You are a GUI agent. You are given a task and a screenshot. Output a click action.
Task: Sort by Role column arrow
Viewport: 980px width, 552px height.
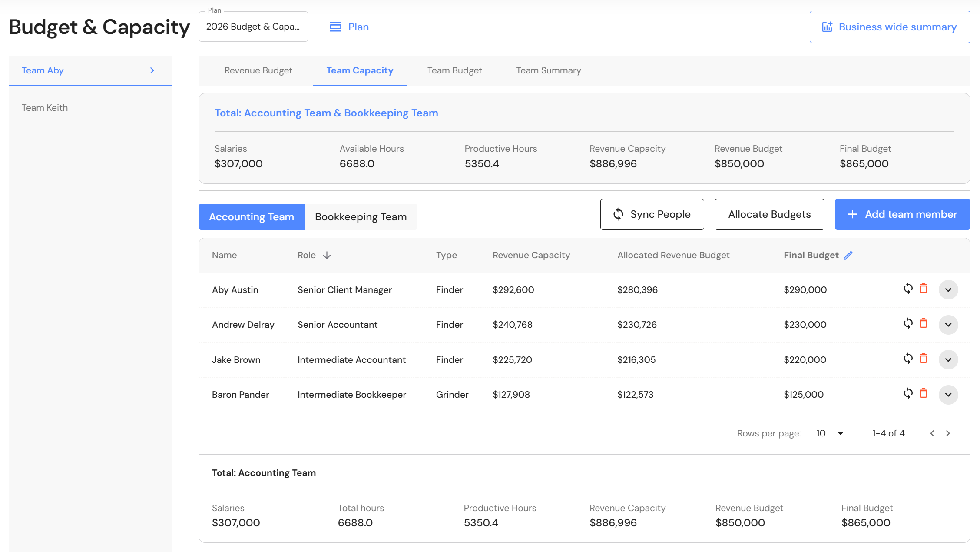coord(327,256)
